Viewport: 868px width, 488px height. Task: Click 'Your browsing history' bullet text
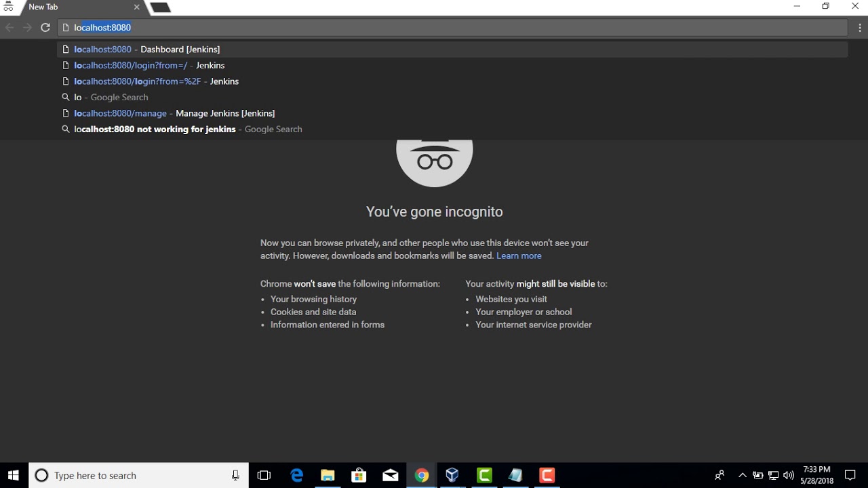click(313, 299)
